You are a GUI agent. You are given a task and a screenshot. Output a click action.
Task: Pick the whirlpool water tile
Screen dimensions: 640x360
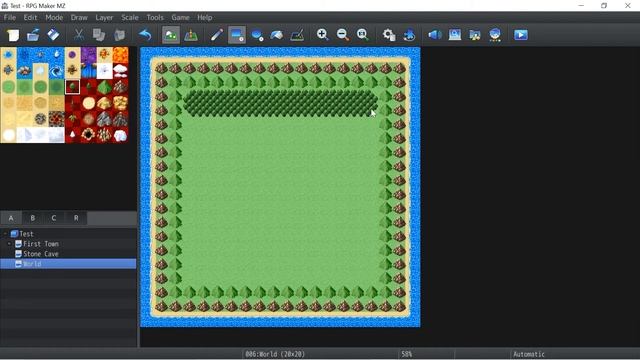pos(56,71)
